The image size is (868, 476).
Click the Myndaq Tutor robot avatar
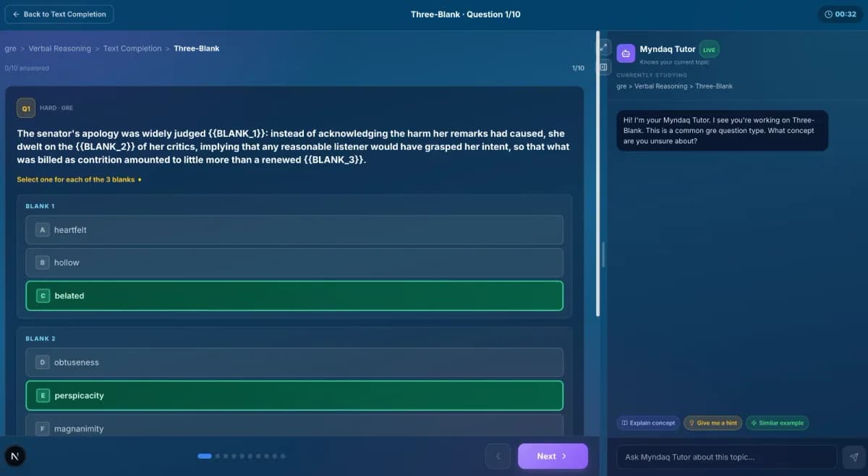click(x=626, y=53)
